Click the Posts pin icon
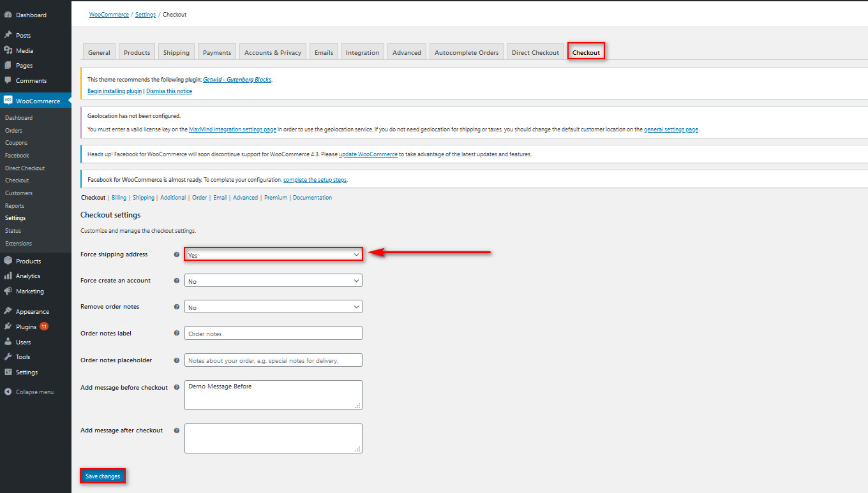This screenshot has height=493, width=868. (8, 35)
